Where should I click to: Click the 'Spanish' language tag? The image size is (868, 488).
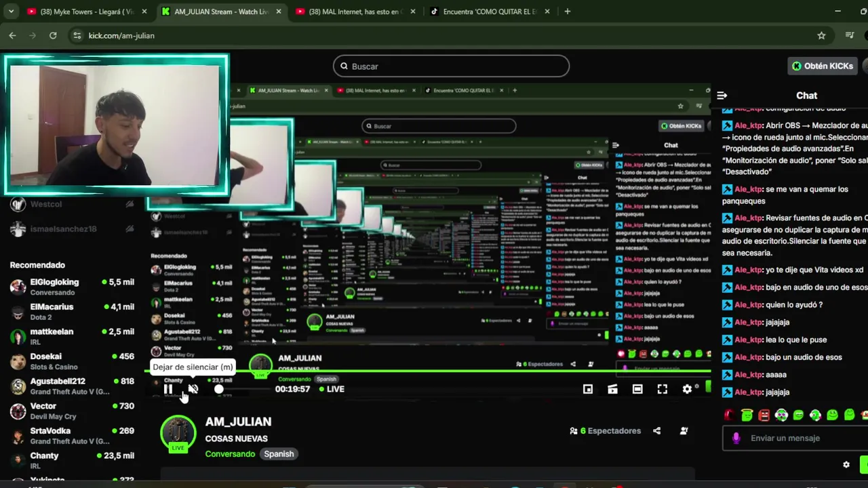(279, 454)
